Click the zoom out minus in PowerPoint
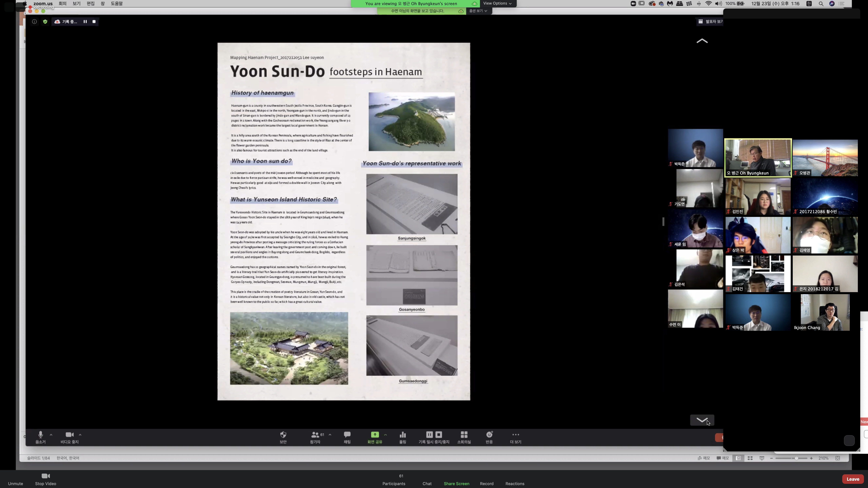This screenshot has height=488, width=868. coord(771,458)
